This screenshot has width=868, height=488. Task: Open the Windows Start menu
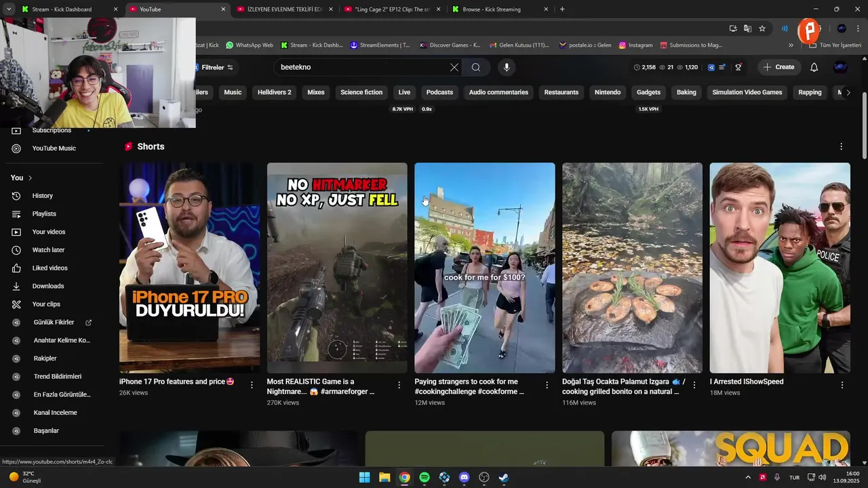coord(364,477)
